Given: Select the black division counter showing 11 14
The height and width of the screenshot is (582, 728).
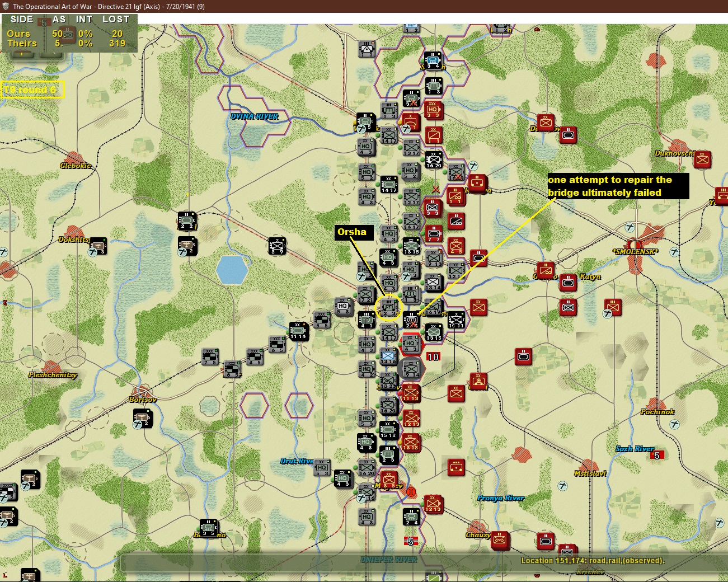Looking at the screenshot, I should click(298, 331).
